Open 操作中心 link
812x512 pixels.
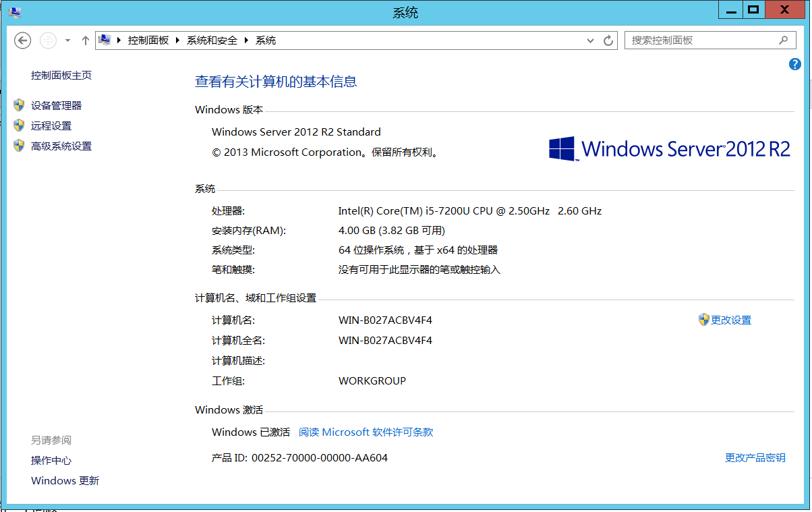point(51,461)
